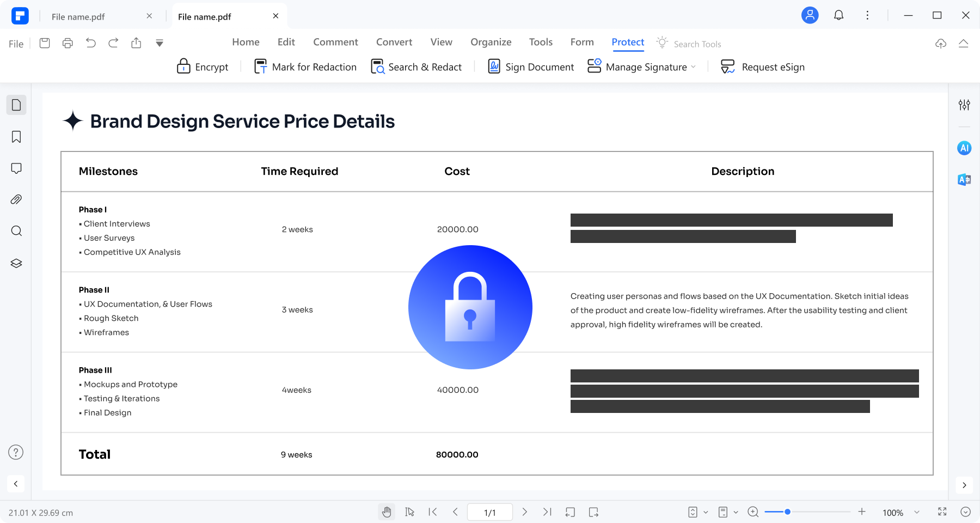Expand the right side panel
The width and height of the screenshot is (980, 523).
[964, 485]
